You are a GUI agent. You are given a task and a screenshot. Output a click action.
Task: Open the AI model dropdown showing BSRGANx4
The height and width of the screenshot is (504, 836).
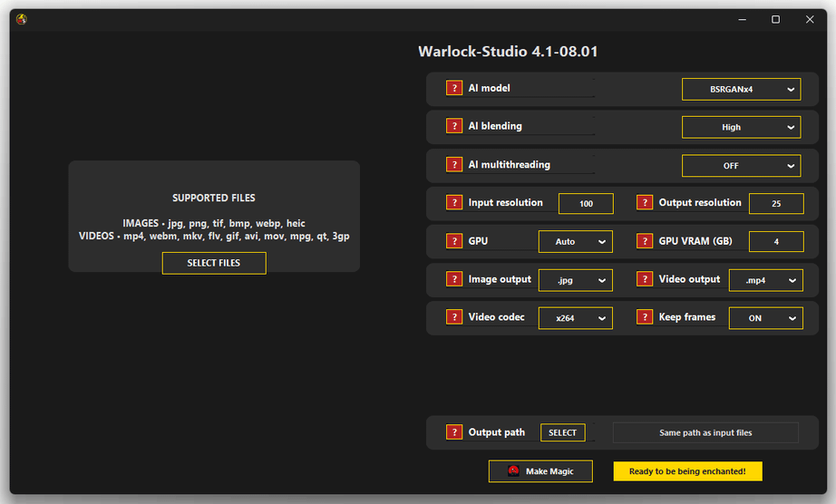(x=741, y=89)
